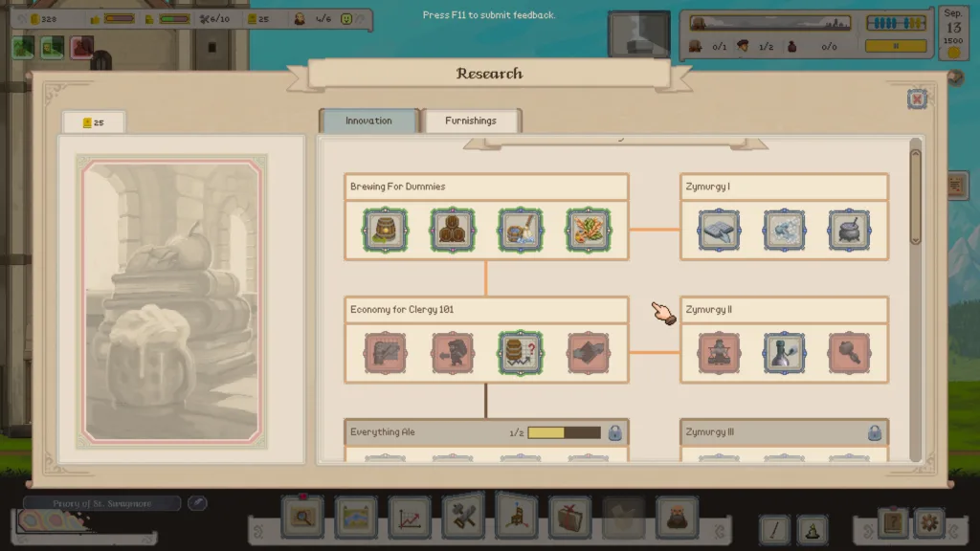Screen dimensions: 980x551
Task: Select the handshake research in Economy for Clergy 101
Action: pos(589,353)
